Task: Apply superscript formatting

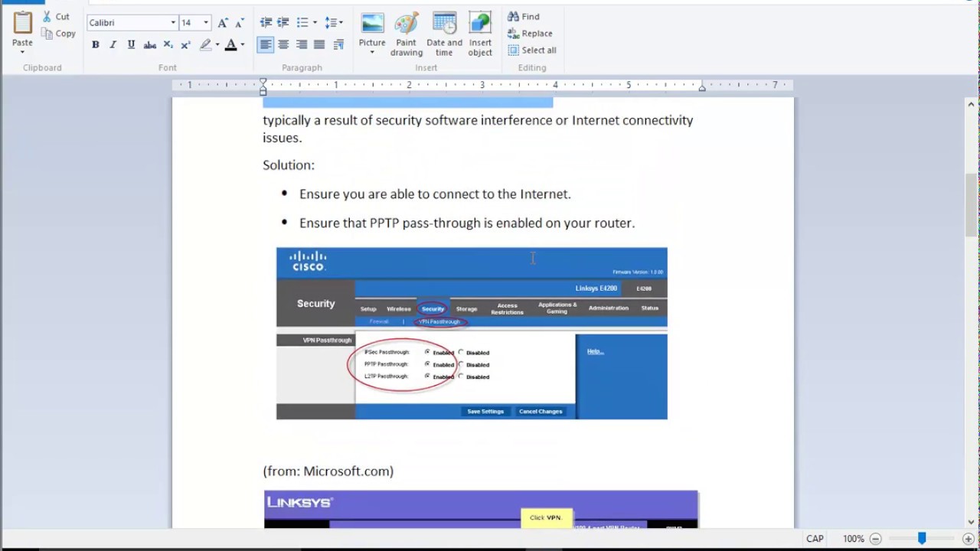Action: pyautogui.click(x=185, y=45)
